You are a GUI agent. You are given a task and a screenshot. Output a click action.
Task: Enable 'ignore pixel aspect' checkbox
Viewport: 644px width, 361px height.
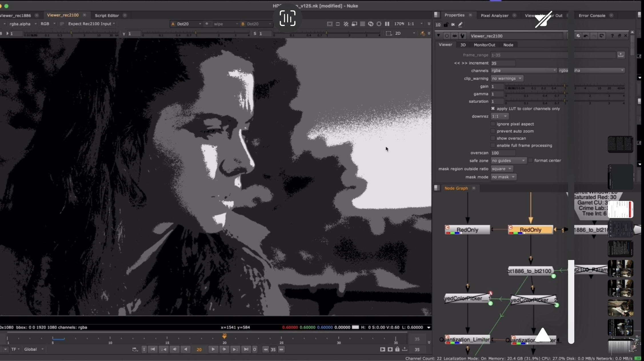(493, 124)
